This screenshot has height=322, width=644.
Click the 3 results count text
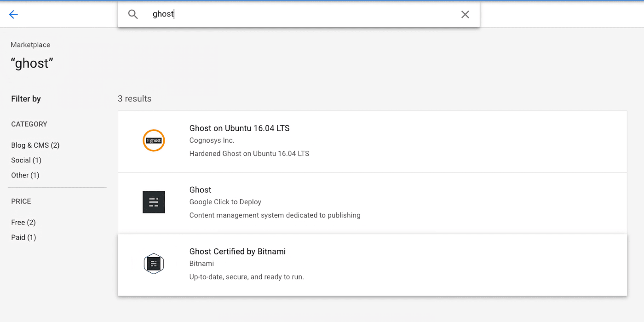(134, 98)
